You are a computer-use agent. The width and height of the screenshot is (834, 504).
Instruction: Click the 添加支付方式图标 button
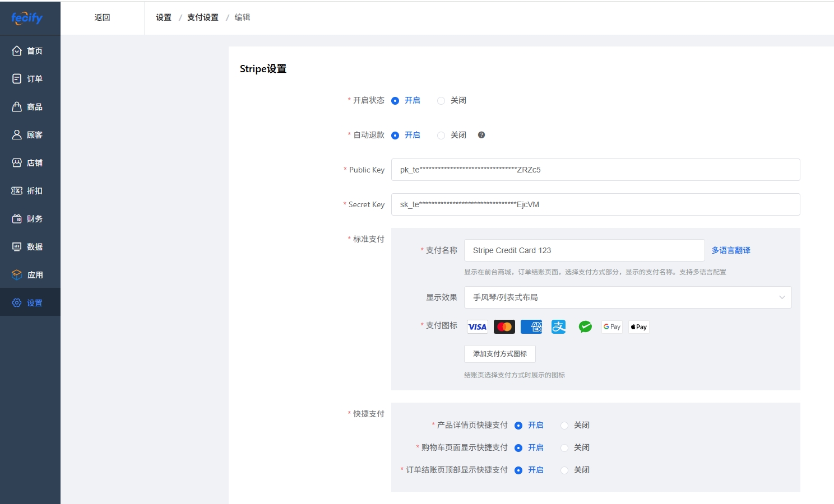click(499, 354)
